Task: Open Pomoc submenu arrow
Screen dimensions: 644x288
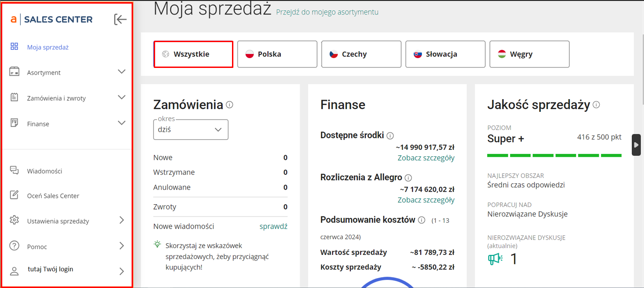Action: coord(121,245)
